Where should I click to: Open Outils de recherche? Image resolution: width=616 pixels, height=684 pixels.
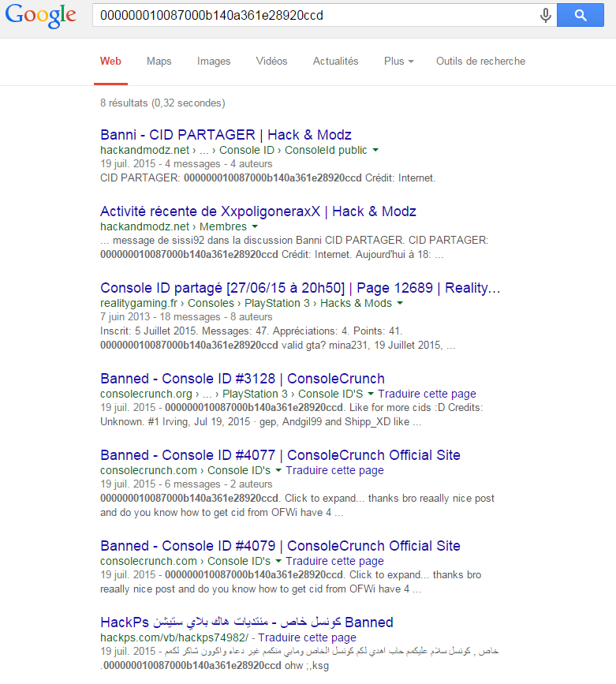point(480,61)
